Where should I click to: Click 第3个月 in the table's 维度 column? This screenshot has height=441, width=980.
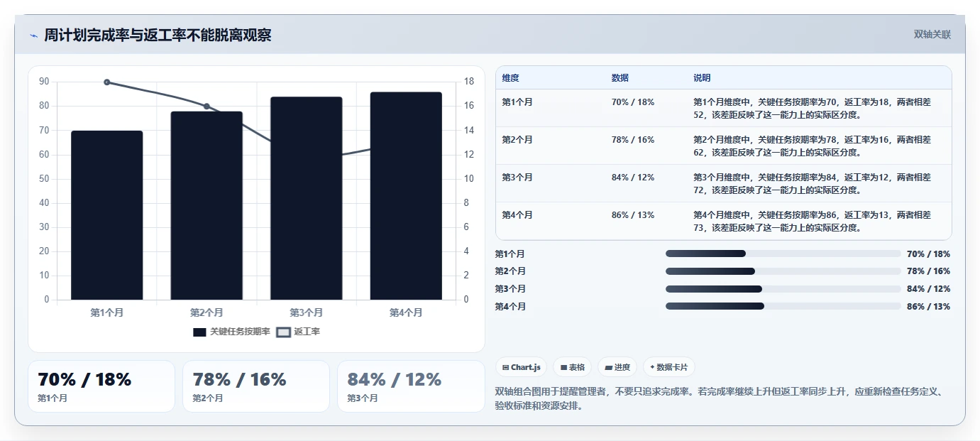coord(517,178)
